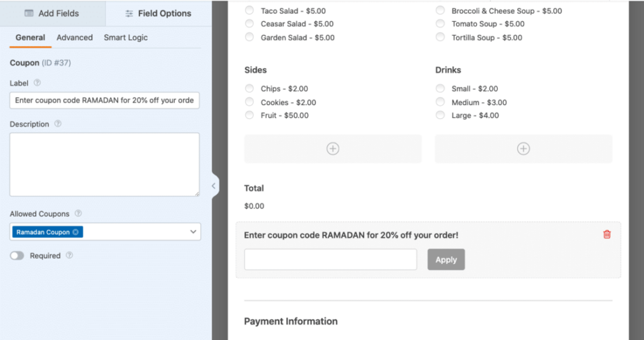Click the plus icon below Drinks
The image size is (644, 340).
523,149
